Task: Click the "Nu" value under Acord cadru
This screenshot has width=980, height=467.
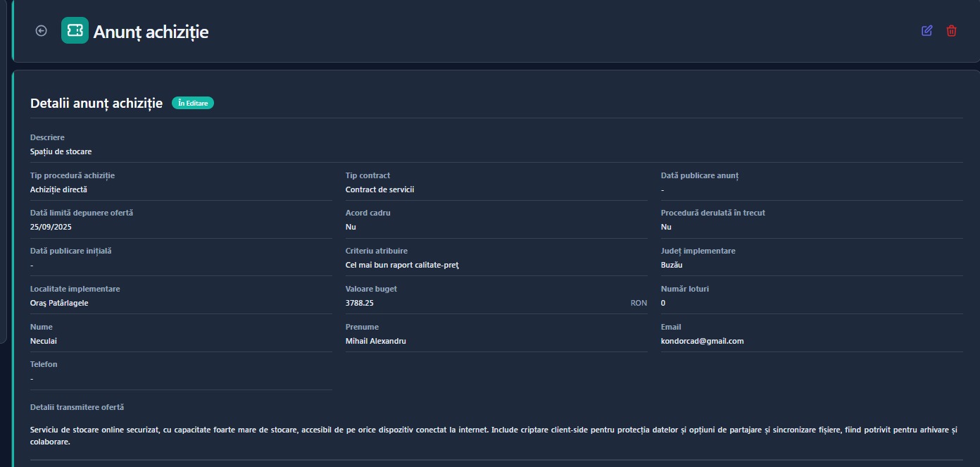Action: pyautogui.click(x=351, y=228)
